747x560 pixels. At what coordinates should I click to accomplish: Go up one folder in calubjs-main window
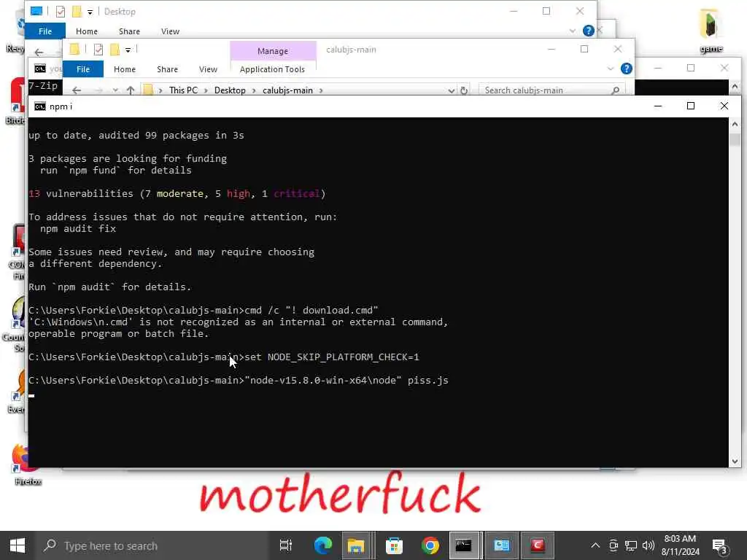tap(131, 90)
